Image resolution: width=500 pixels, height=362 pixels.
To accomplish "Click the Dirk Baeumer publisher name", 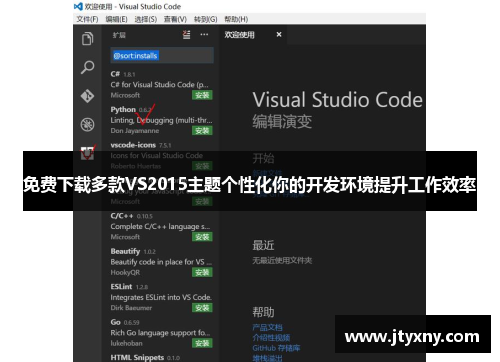I will click(131, 308).
